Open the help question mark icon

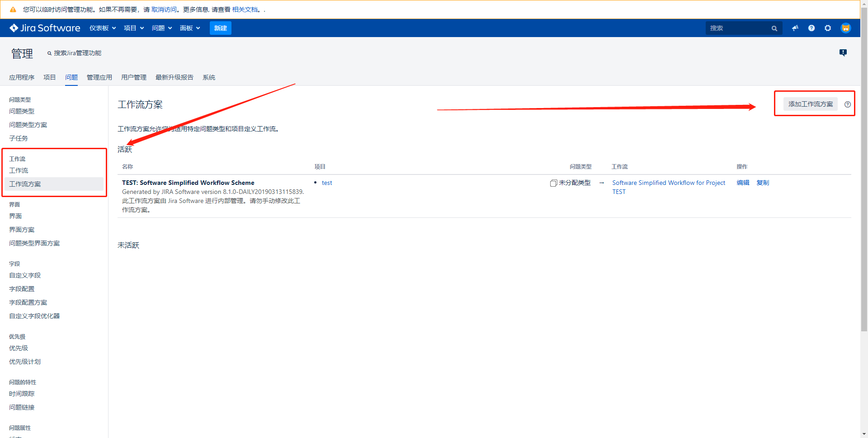pos(811,28)
